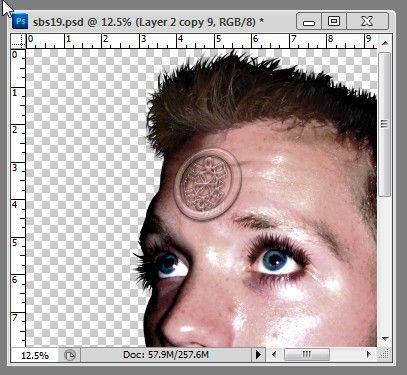
Task: Click the coin emblem on the forehead
Action: click(207, 184)
